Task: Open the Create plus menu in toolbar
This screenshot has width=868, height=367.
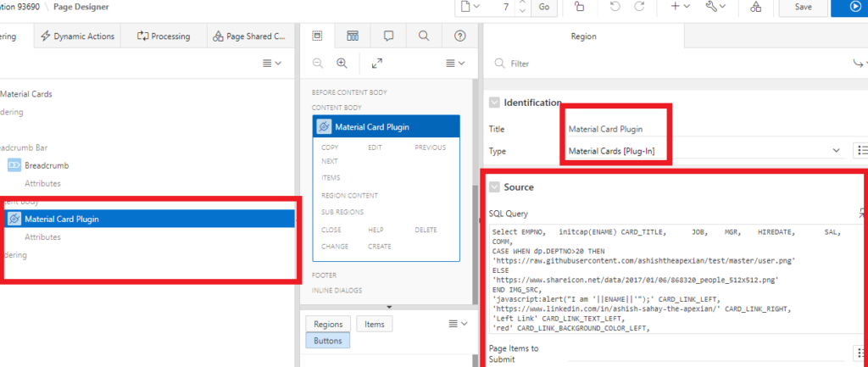Action: pyautogui.click(x=680, y=7)
